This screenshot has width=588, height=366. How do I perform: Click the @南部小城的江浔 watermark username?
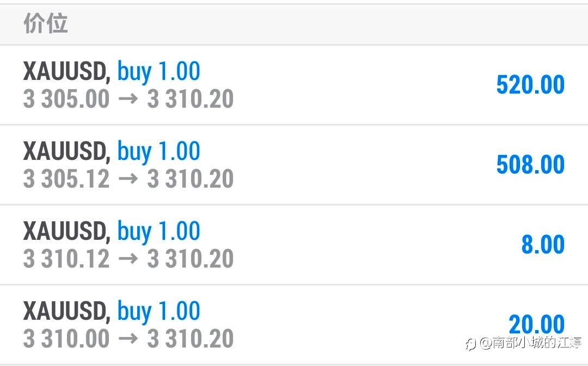pos(530,343)
